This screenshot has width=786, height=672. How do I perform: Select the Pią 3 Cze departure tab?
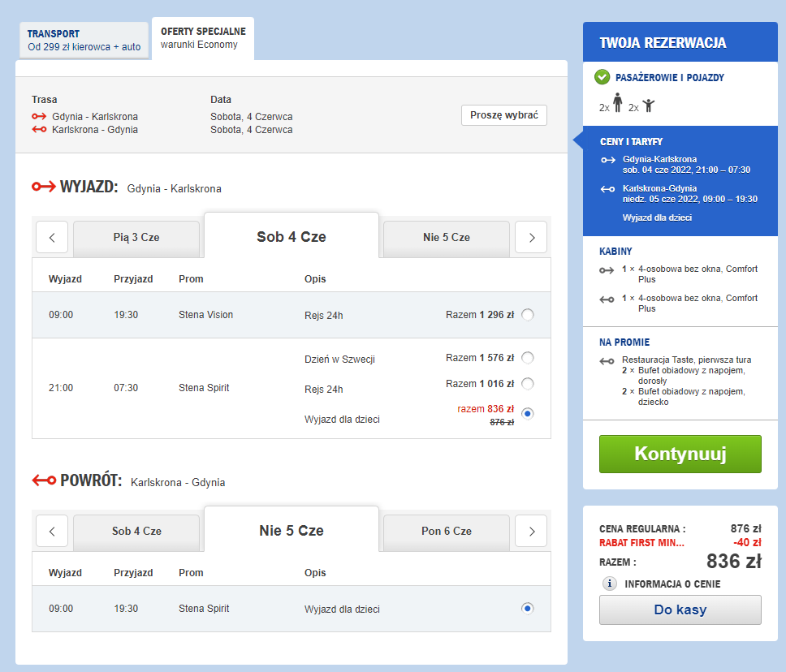click(136, 238)
